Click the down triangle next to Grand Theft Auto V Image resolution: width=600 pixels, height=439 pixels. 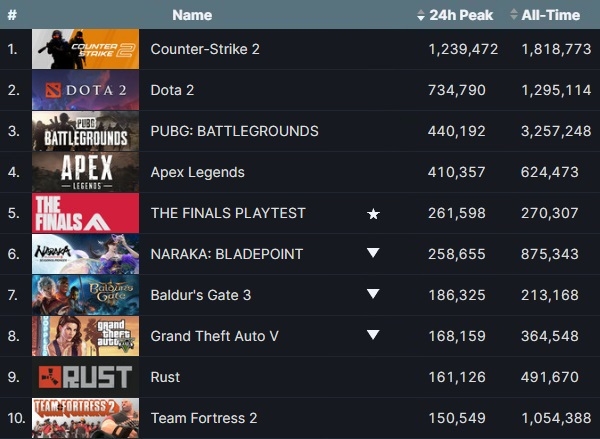(x=373, y=335)
